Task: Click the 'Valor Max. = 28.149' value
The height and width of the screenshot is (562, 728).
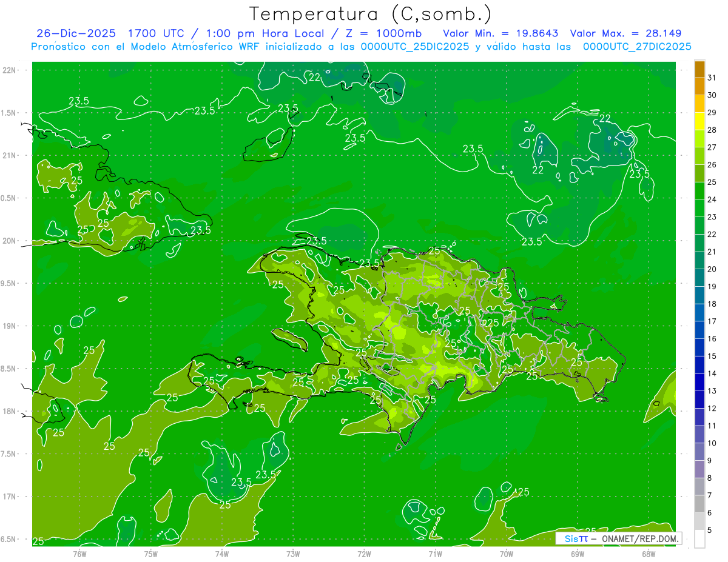Action: tap(626, 33)
